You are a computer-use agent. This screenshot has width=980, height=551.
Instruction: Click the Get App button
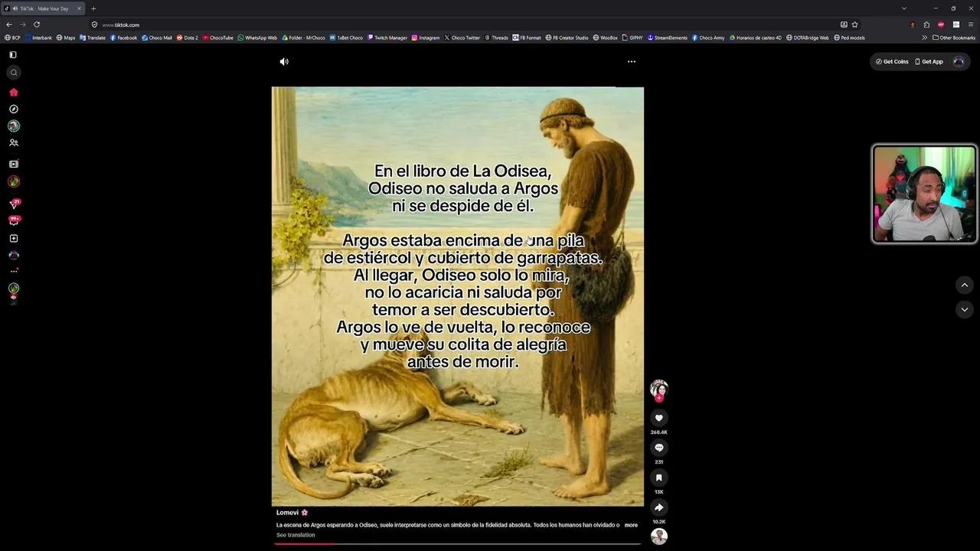[929, 61]
